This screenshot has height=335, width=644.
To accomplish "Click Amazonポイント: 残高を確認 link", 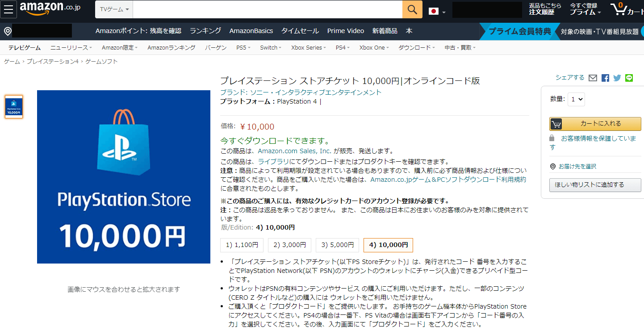I will (138, 31).
